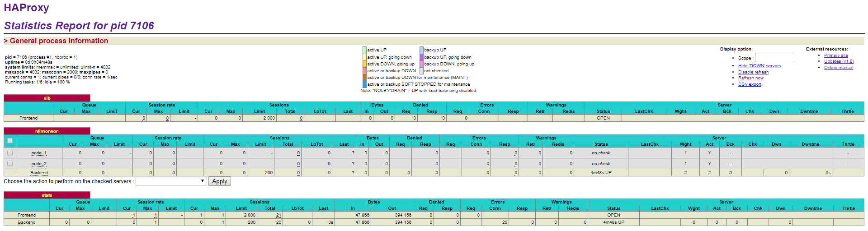Viewport: 868px width, 231px height.
Task: Click the 'Session rate' header in nlb table
Action: 161,105
